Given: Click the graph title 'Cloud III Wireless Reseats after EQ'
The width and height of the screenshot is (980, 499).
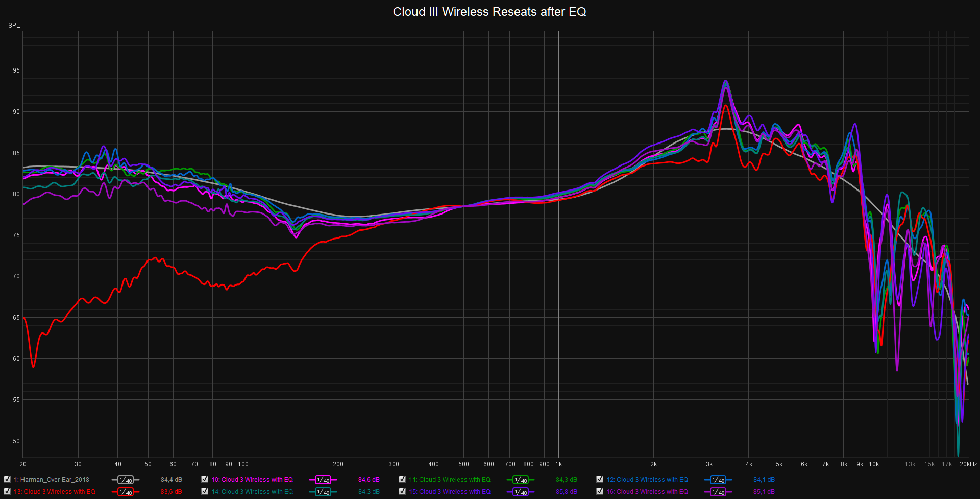Looking at the screenshot, I should [x=489, y=12].
